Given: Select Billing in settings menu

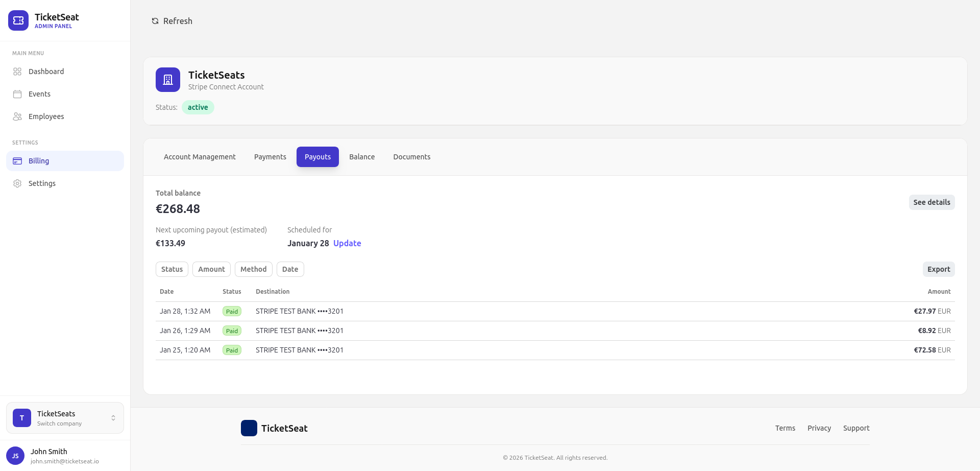Looking at the screenshot, I should 65,161.
